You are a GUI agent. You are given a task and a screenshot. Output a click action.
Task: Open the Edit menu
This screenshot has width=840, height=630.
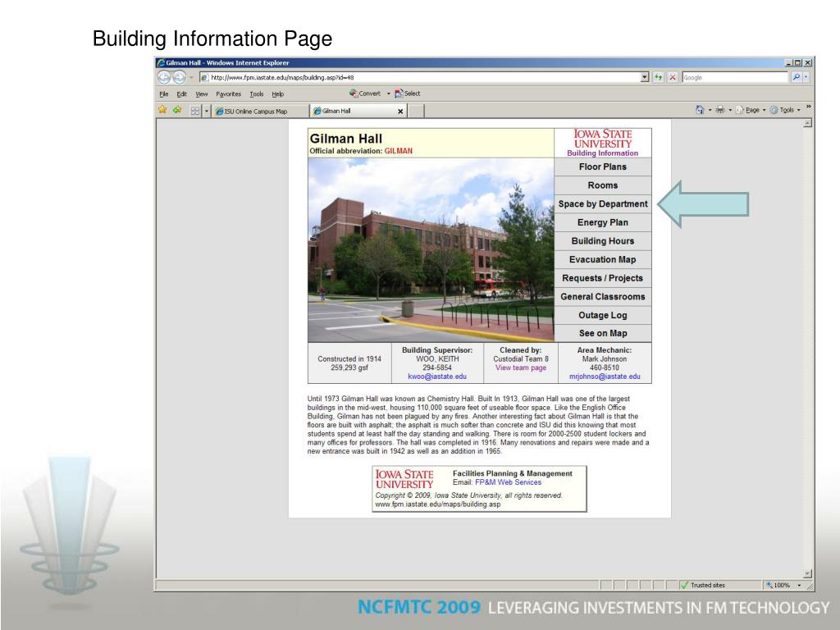pos(181,94)
